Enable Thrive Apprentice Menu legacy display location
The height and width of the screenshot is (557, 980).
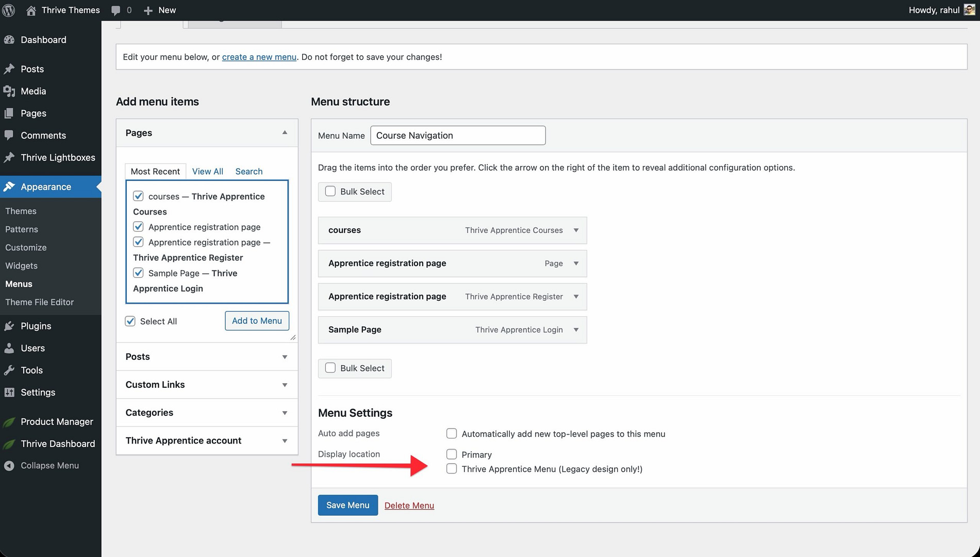(x=452, y=469)
